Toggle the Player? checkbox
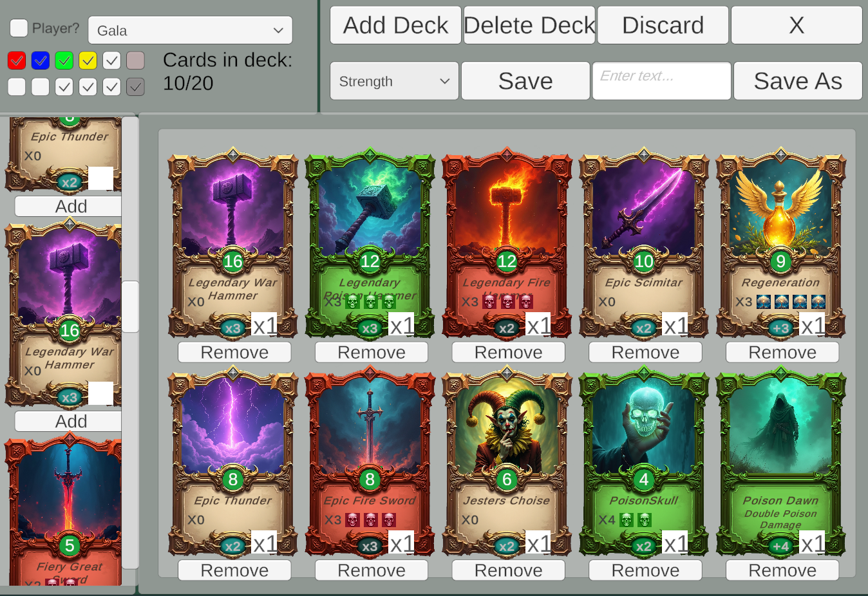The height and width of the screenshot is (596, 868). coord(19,28)
